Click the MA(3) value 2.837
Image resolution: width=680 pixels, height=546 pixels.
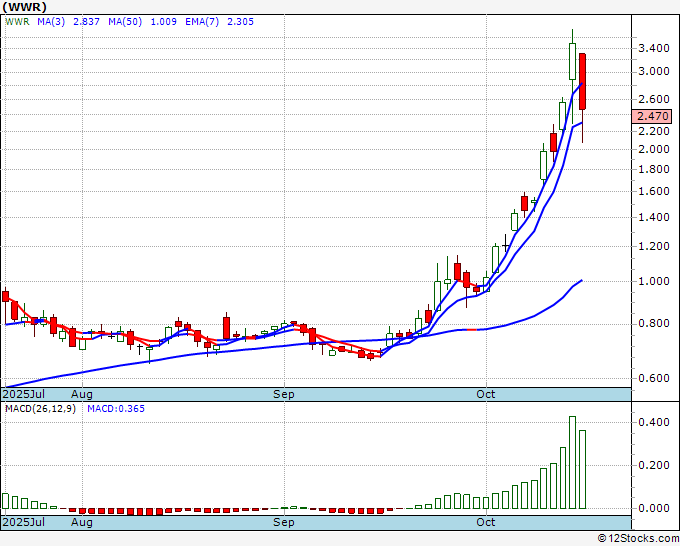click(x=86, y=22)
